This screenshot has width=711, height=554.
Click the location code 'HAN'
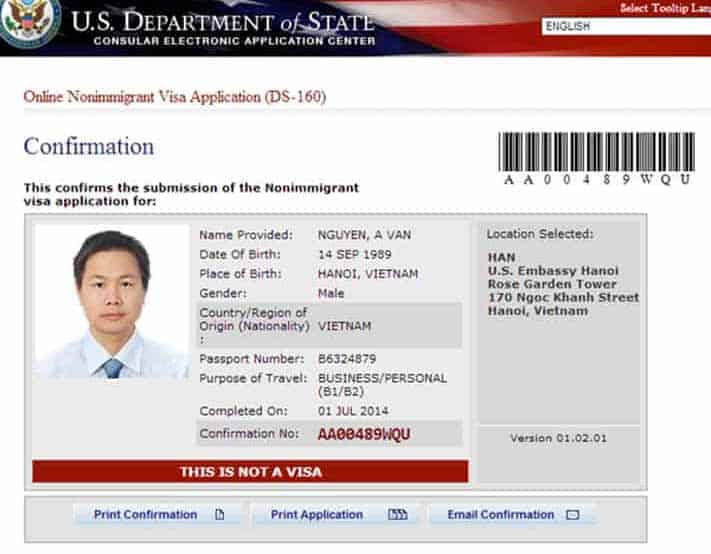502,258
